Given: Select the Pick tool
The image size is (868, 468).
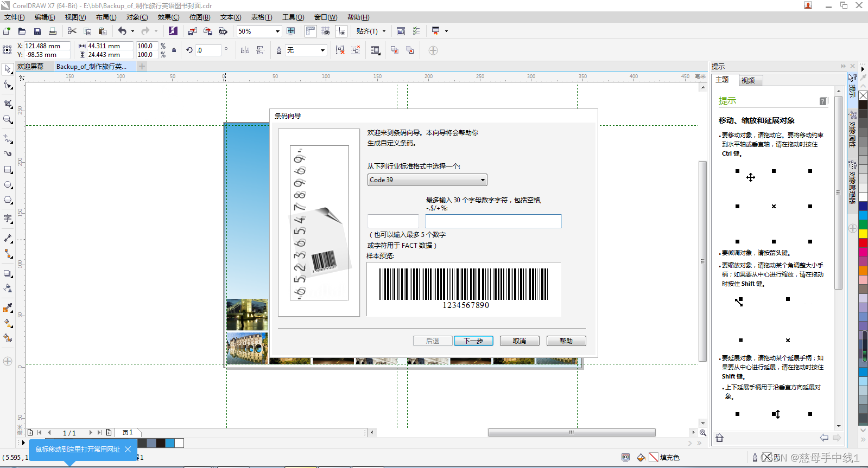Looking at the screenshot, I should 8,69.
